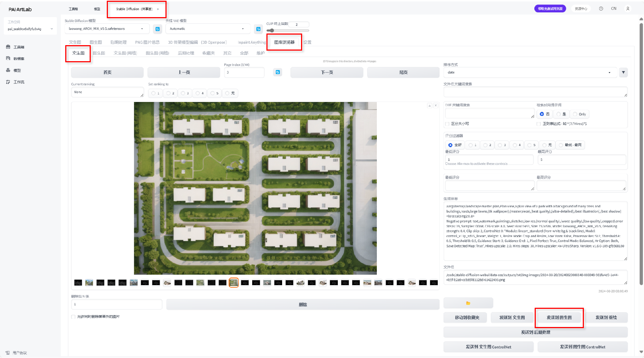Image resolution: width=644 pixels, height=358 pixels.
Task: Click 发送到 重绘 button
Action: [606, 318]
